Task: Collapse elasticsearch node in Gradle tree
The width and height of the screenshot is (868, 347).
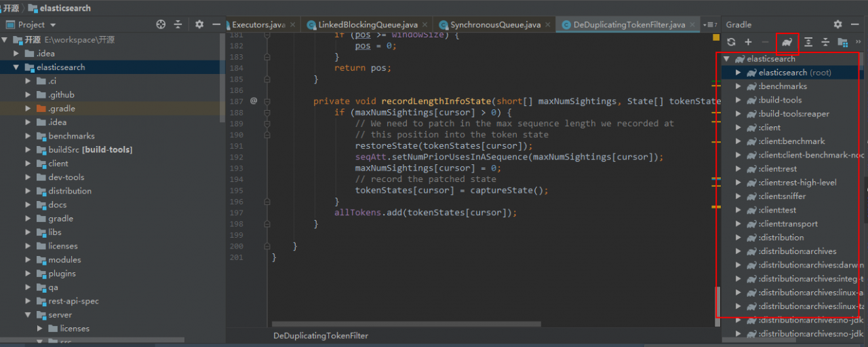Action: point(727,58)
